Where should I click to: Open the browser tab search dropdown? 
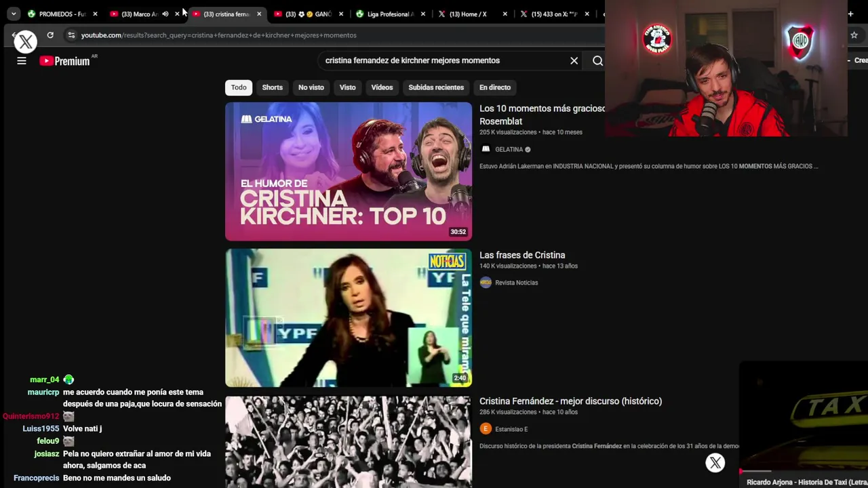(14, 14)
